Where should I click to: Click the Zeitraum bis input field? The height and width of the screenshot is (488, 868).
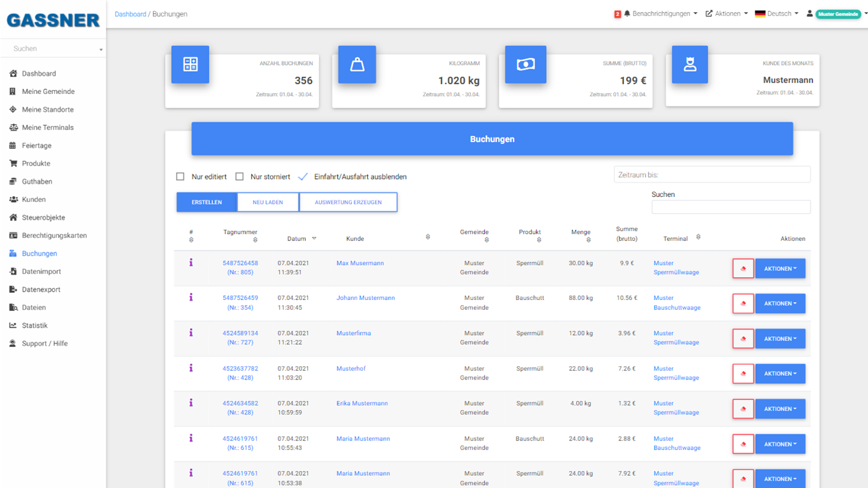(x=712, y=175)
